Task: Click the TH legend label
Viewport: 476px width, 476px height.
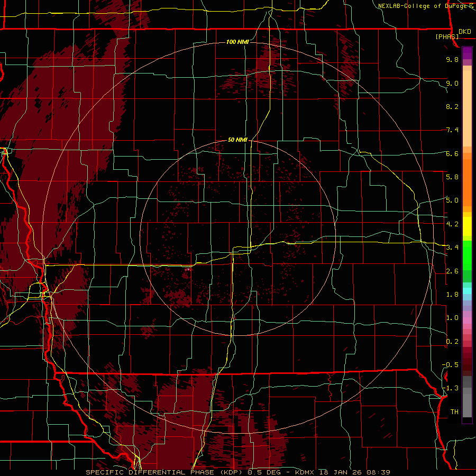Action: click(454, 412)
